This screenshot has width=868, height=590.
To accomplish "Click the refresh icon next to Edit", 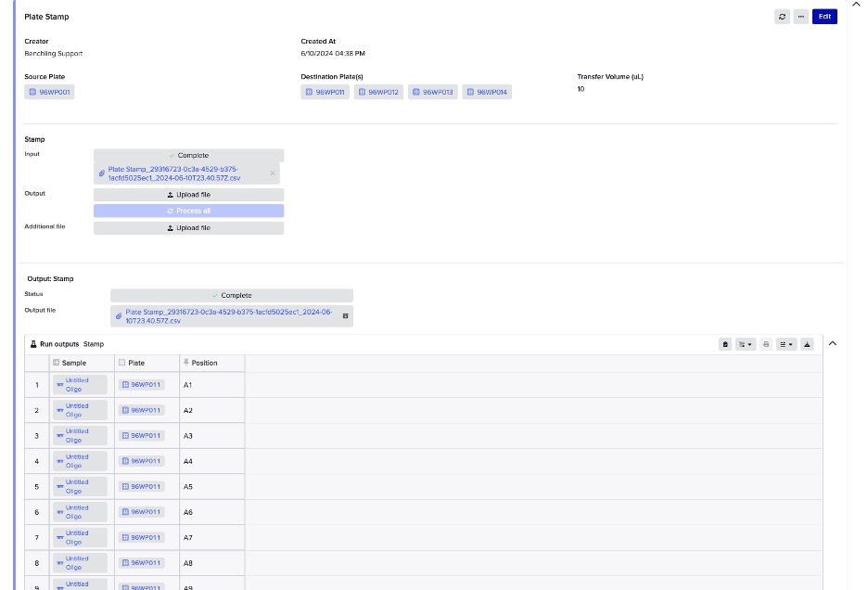I will point(782,17).
